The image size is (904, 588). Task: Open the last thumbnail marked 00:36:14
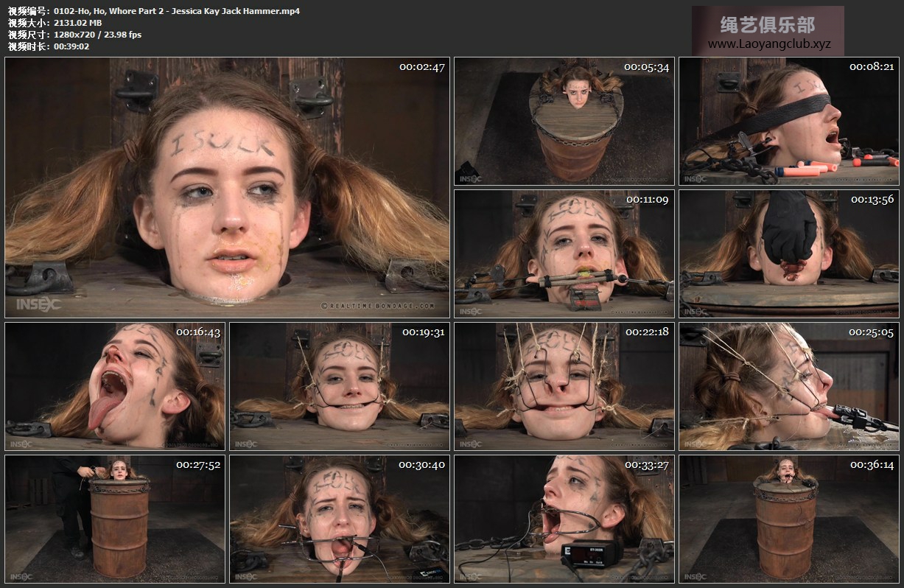click(x=788, y=518)
